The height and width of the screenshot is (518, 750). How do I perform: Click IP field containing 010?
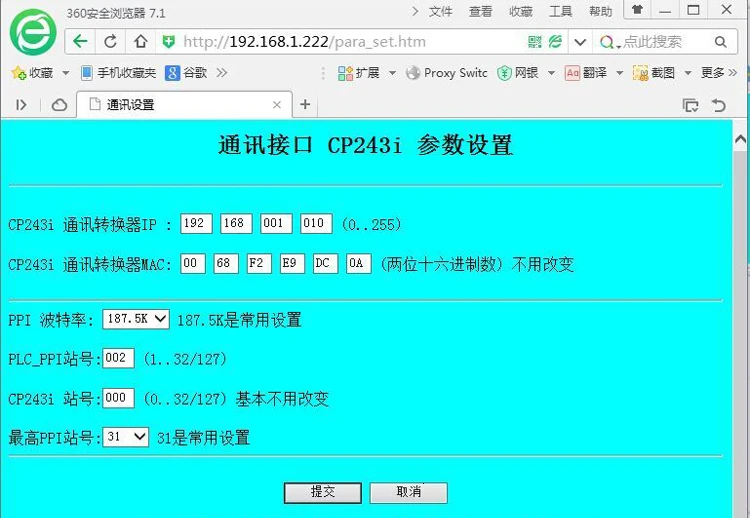point(316,223)
